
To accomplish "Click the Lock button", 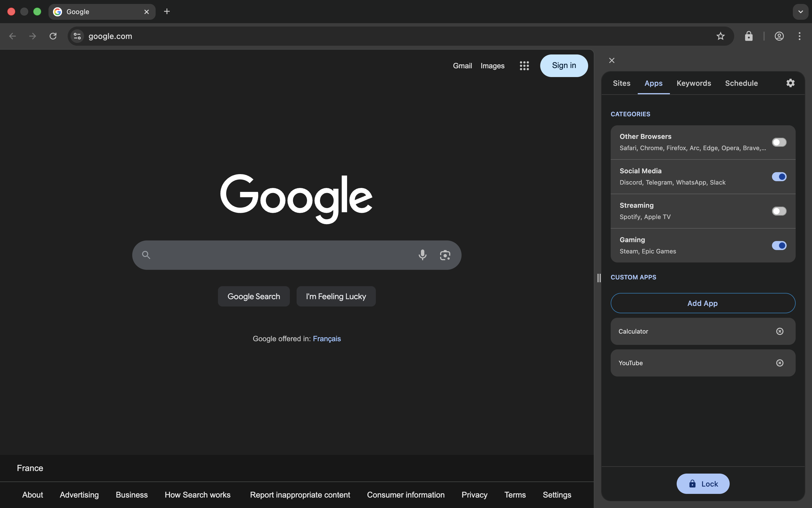I will pos(703,484).
